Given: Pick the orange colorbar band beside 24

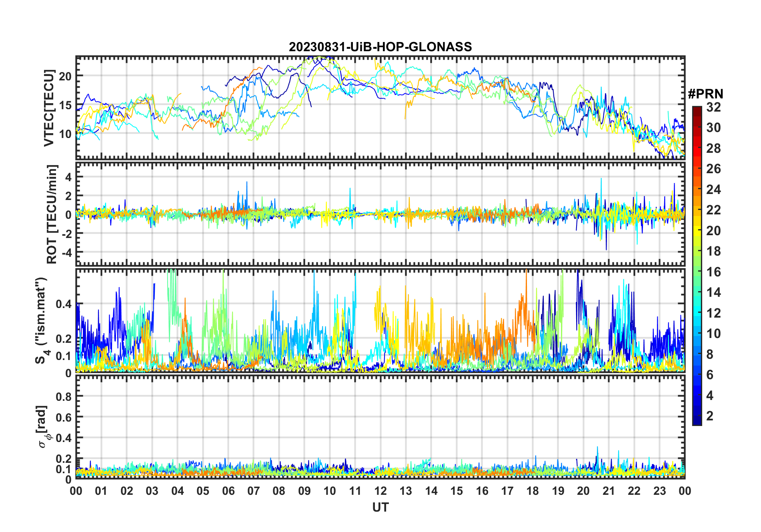Looking at the screenshot, I should tap(697, 189).
